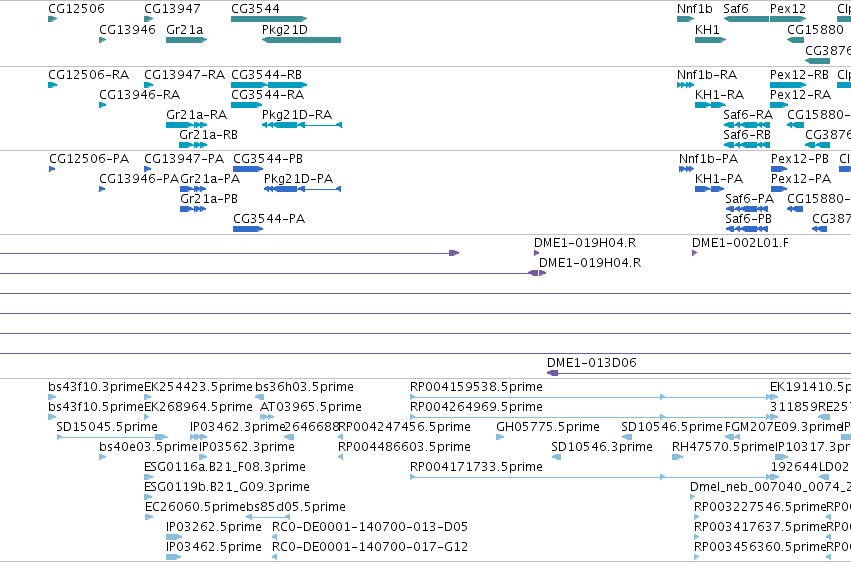Select EST label RP004159538.5prime
Screen dimensions: 851x562
pyautogui.click(x=476, y=387)
